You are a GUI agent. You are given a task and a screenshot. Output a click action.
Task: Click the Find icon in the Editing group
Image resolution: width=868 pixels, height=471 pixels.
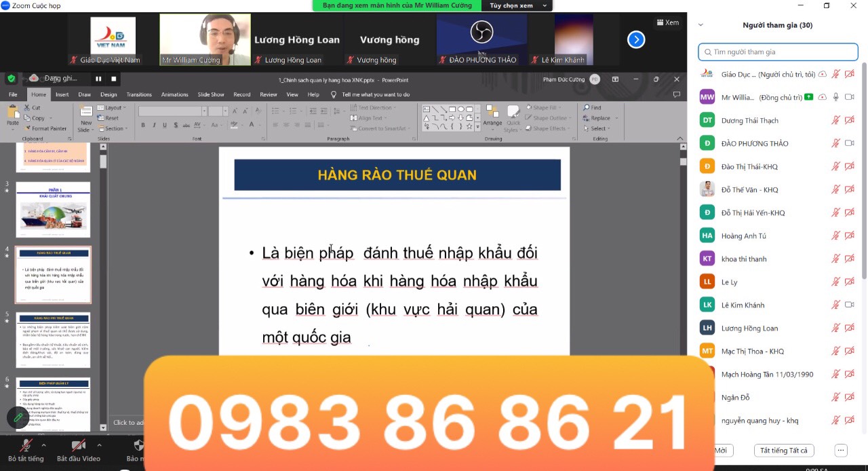pos(591,107)
